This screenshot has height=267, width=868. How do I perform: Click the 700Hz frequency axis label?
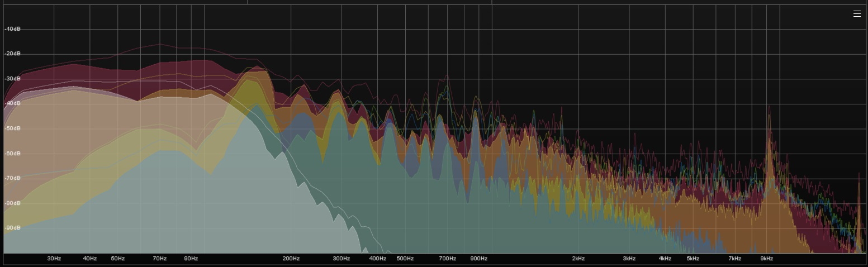(447, 259)
